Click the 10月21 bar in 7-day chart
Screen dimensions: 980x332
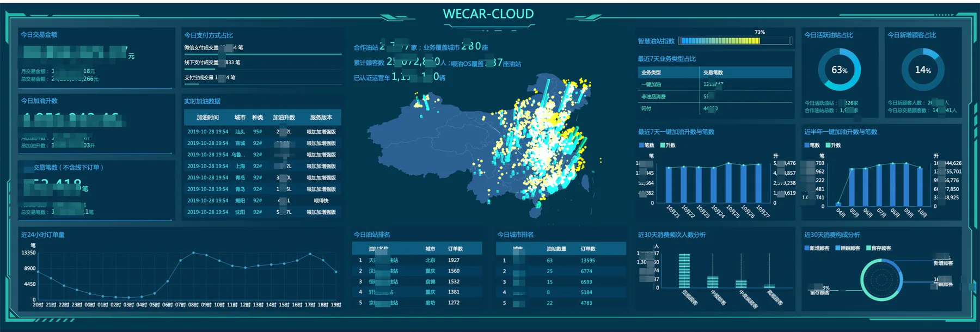tap(669, 185)
